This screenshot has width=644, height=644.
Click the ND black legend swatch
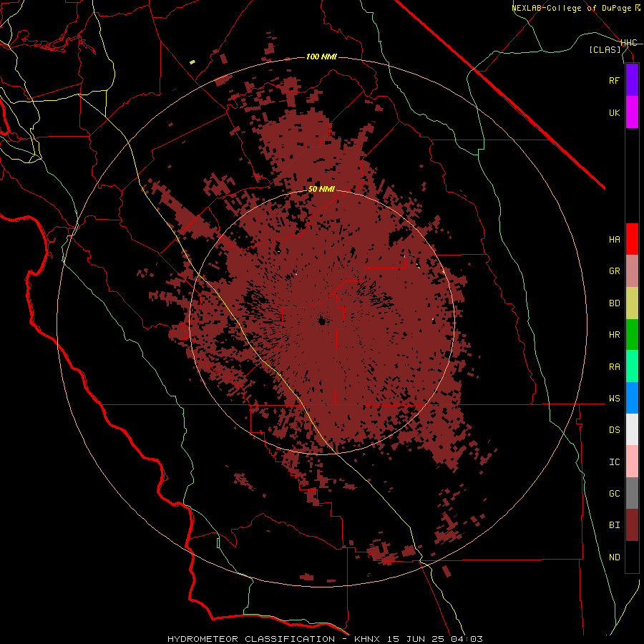click(x=632, y=557)
